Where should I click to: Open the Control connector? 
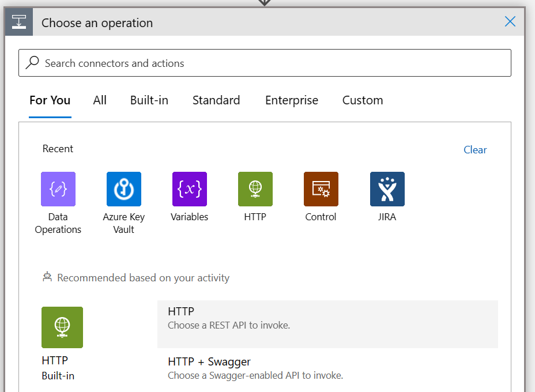(321, 189)
